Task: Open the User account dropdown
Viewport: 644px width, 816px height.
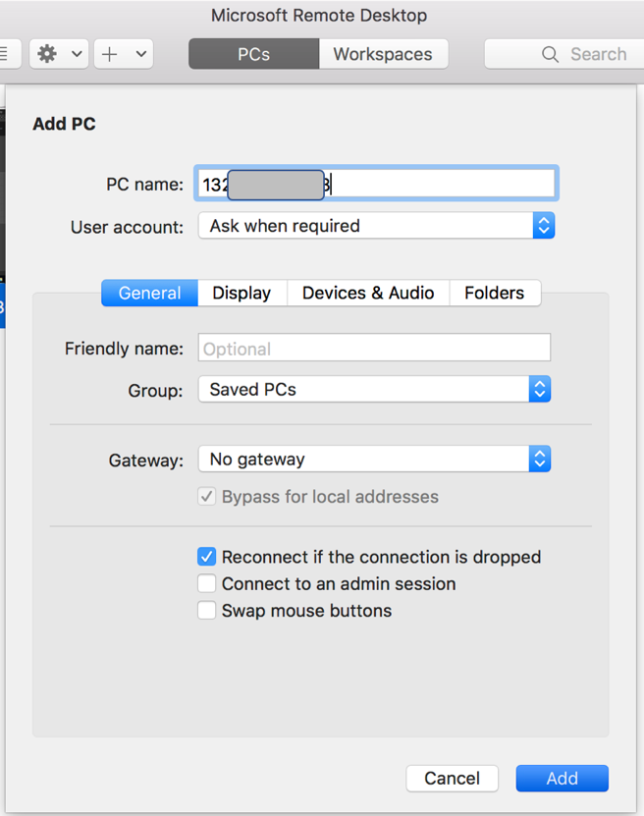Action: coord(543,225)
